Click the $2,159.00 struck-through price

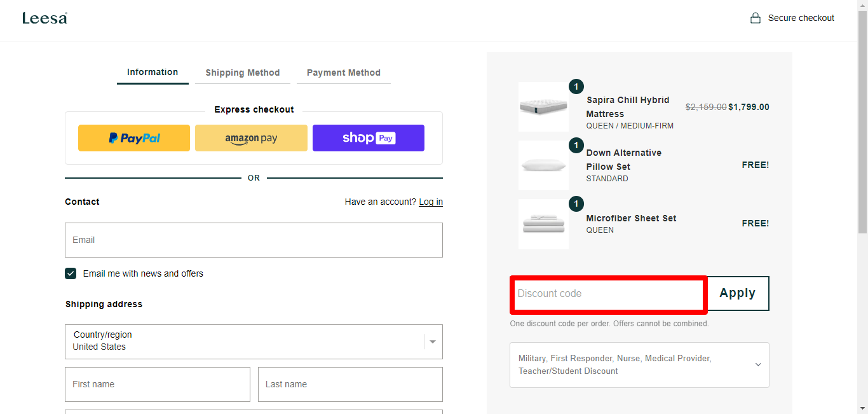tap(706, 107)
